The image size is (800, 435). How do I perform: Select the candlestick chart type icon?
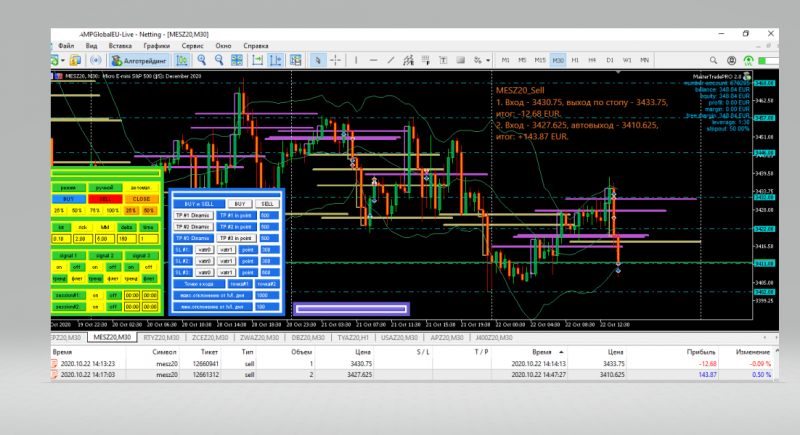click(x=182, y=61)
